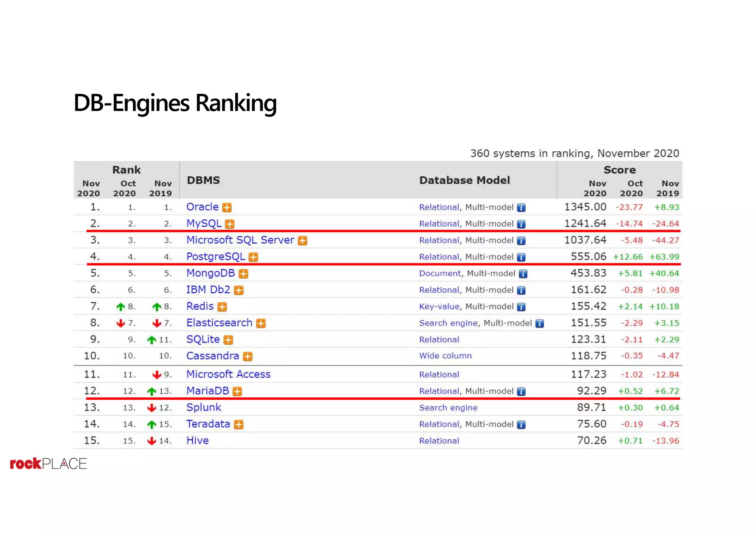This screenshot has width=756, height=534.
Task: Open the MongoDB link
Action: 210,273
